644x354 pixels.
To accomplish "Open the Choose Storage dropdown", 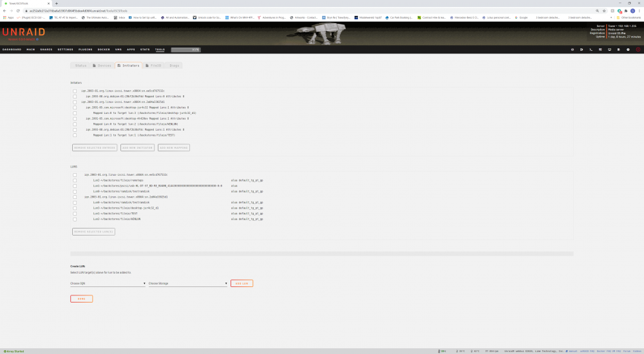I will point(187,283).
